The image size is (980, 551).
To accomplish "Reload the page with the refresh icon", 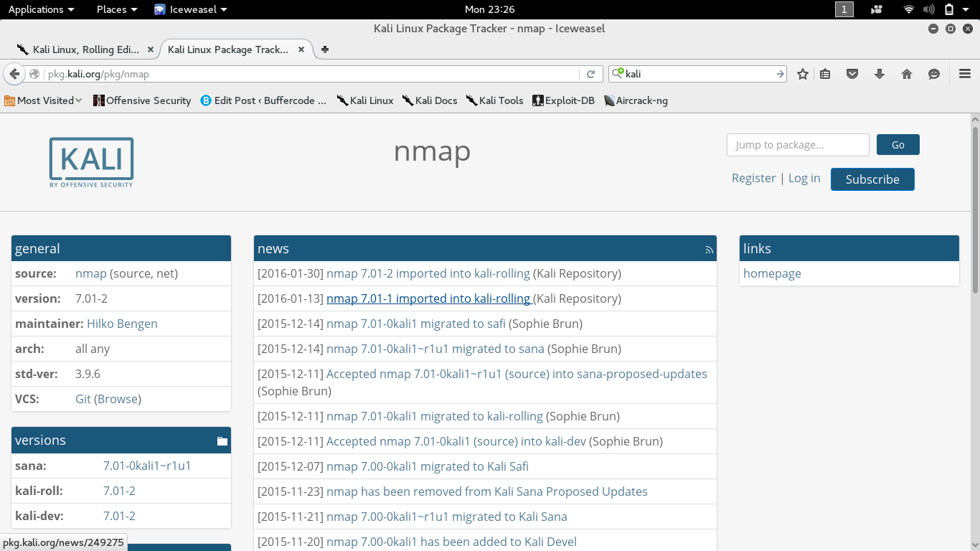I will pos(590,74).
